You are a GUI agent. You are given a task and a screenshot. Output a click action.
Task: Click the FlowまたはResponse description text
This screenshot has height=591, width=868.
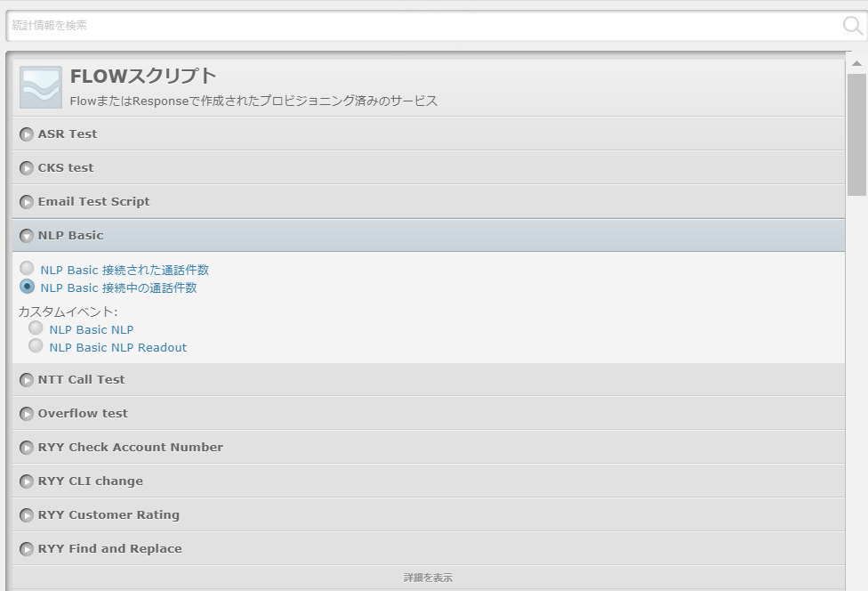click(x=253, y=101)
